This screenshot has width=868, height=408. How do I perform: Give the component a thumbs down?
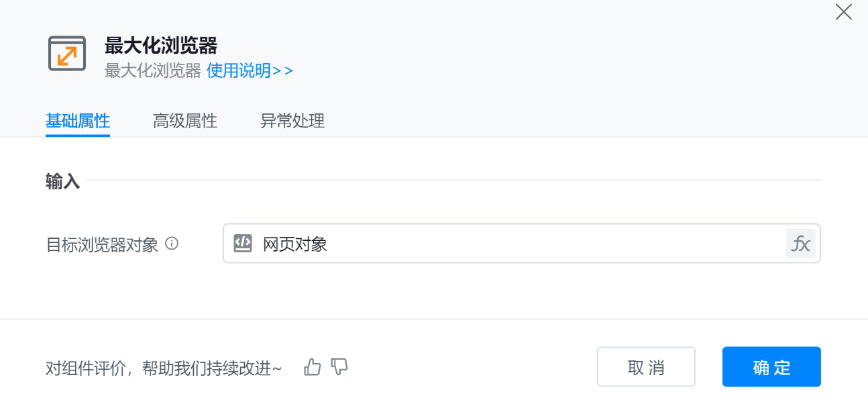pos(340,367)
